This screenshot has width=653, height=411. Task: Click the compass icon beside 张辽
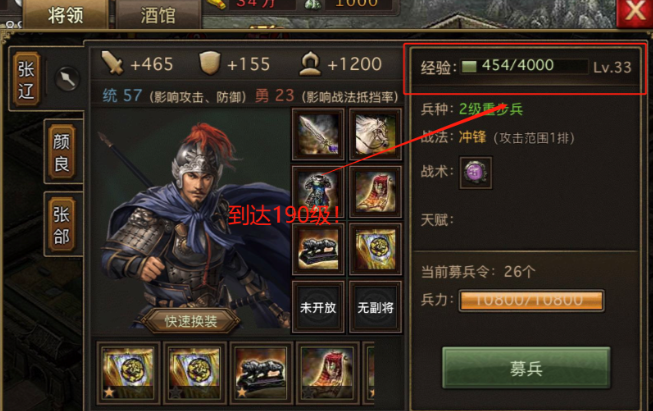(x=67, y=79)
